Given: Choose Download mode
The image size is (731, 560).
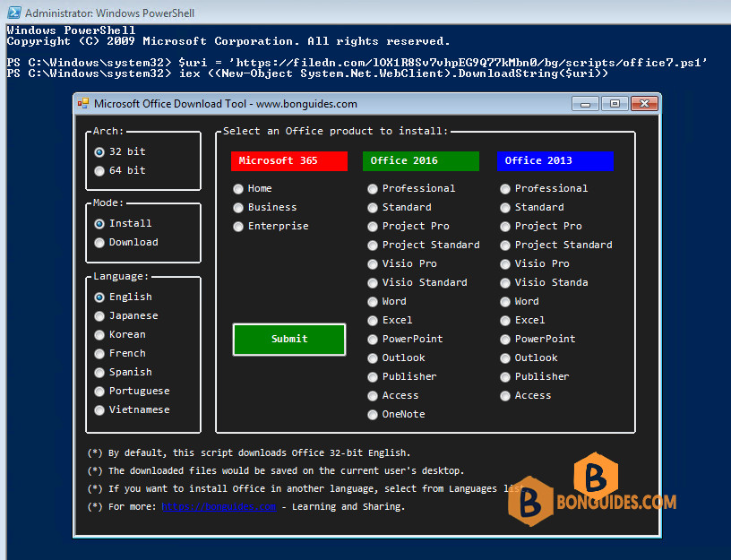Looking at the screenshot, I should pos(126,243).
